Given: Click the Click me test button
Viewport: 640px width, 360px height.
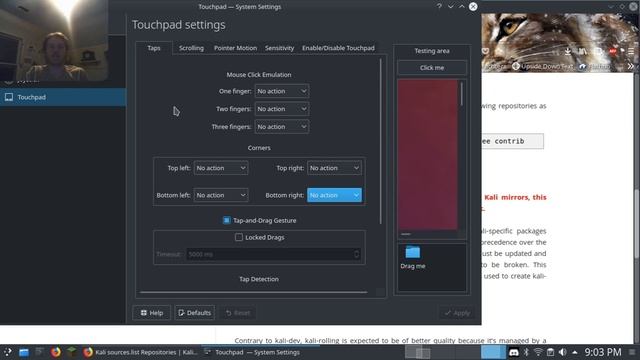Looking at the screenshot, I should pyautogui.click(x=432, y=68).
